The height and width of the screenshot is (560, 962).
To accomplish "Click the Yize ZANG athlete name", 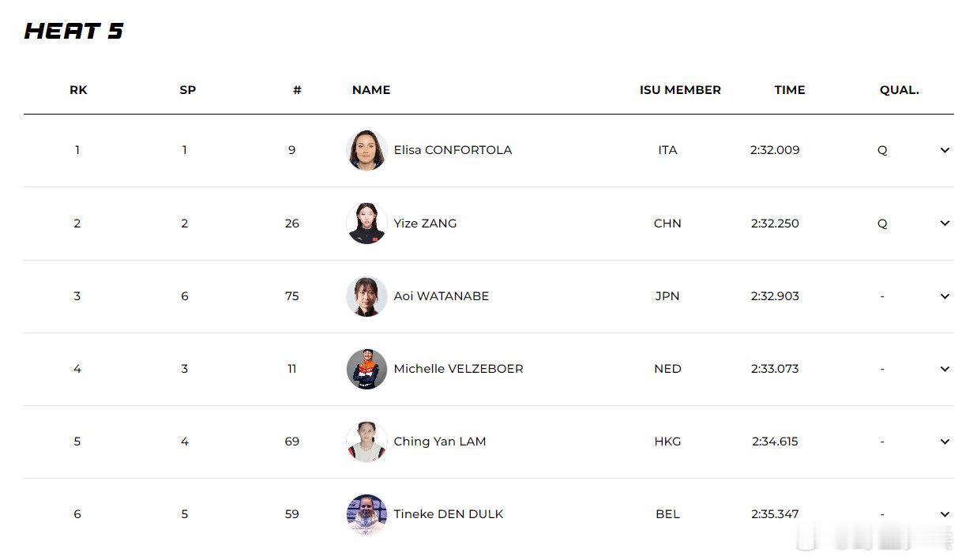I will pyautogui.click(x=425, y=224).
